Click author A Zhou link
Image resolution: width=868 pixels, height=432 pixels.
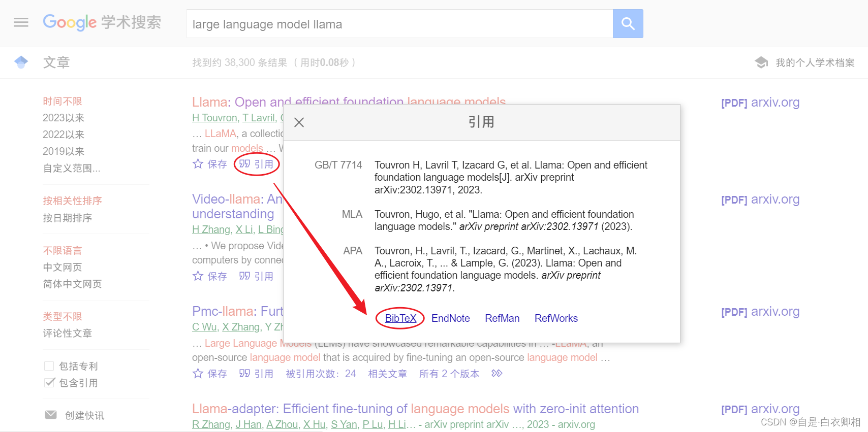pos(282,424)
